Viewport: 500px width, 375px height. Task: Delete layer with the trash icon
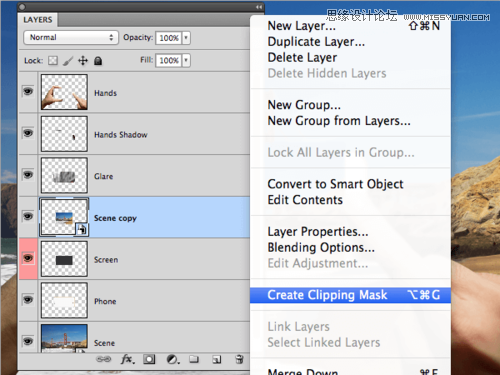(x=239, y=359)
